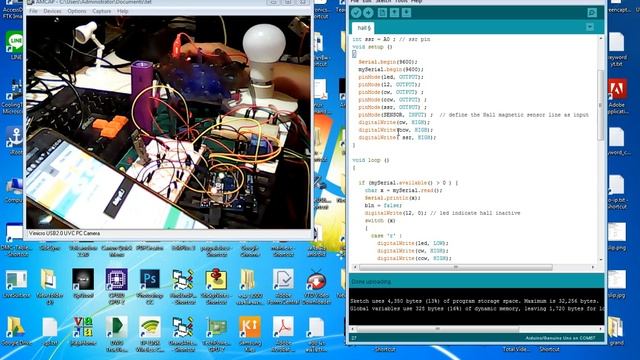Image resolution: width=640 pixels, height=360 pixels.
Task: Open the V and dollar-sign grid desktop icon
Action: [x=83, y=331]
